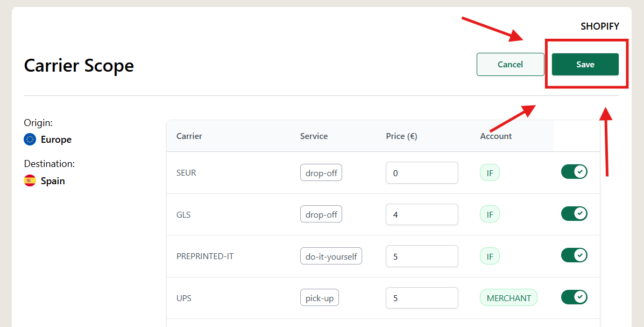The image size is (644, 327).
Task: Click the MERCHANT account badge for UPS
Action: click(x=508, y=298)
